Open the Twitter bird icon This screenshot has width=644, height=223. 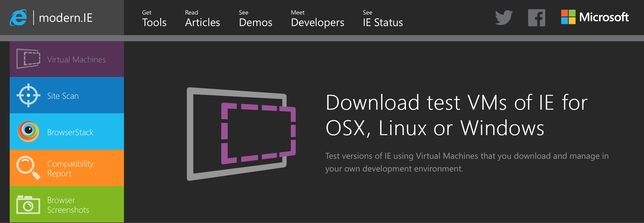pos(504,18)
